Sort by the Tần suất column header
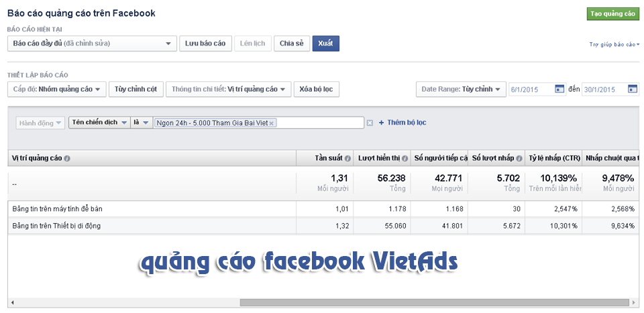Image resolution: width=644 pixels, height=313 pixels. tap(325, 158)
